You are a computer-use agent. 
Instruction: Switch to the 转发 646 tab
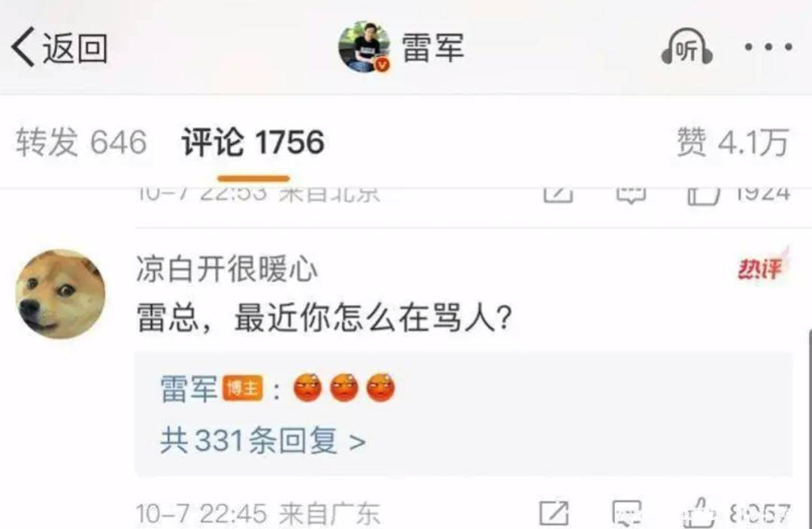[x=81, y=142]
